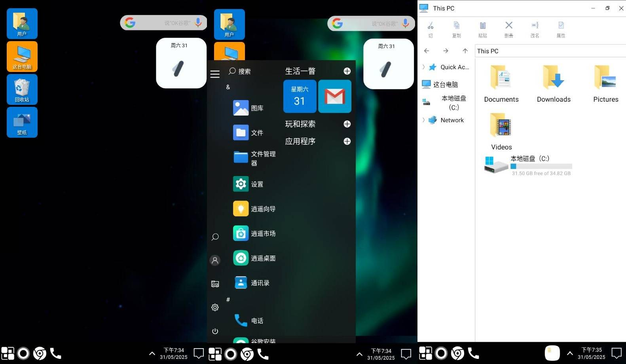
Task: Expand the Quick Access tree node
Action: tap(423, 67)
